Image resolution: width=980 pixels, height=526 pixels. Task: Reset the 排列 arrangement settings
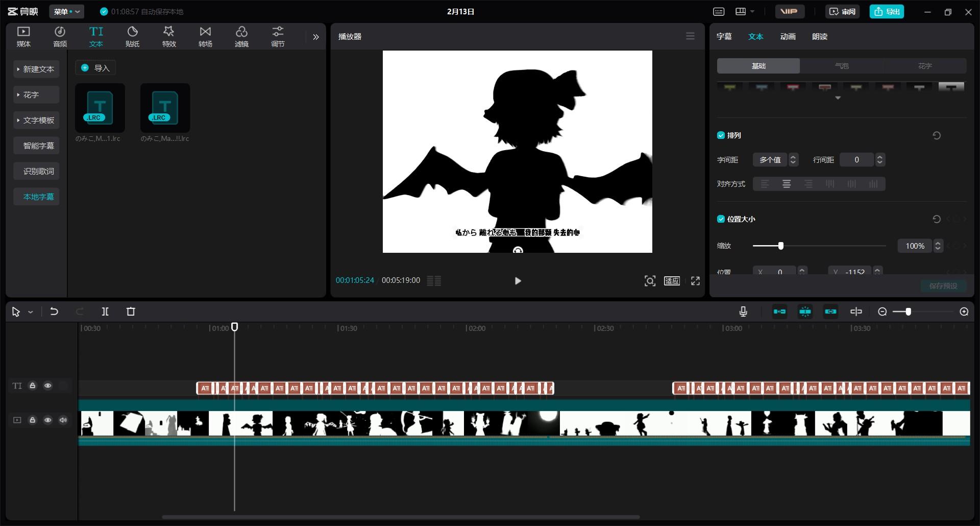[937, 135]
